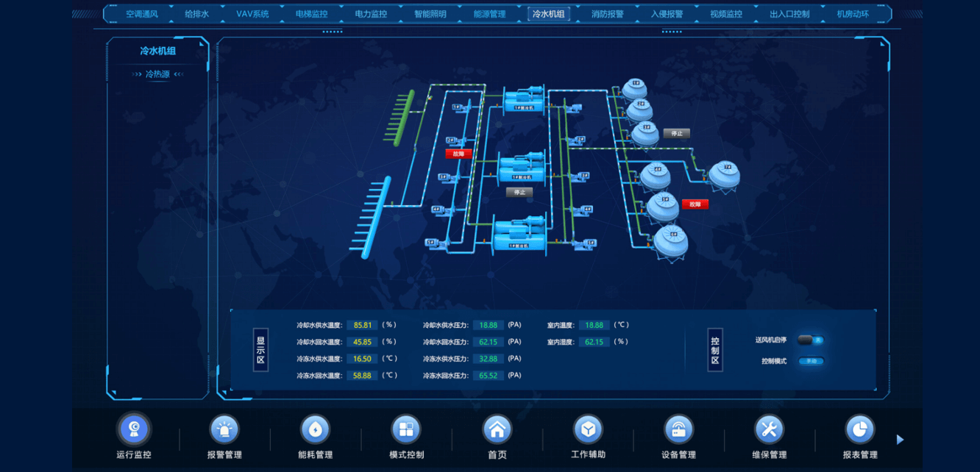Select the 模式控制 grid icon
The height and width of the screenshot is (472, 980).
coord(406,429)
